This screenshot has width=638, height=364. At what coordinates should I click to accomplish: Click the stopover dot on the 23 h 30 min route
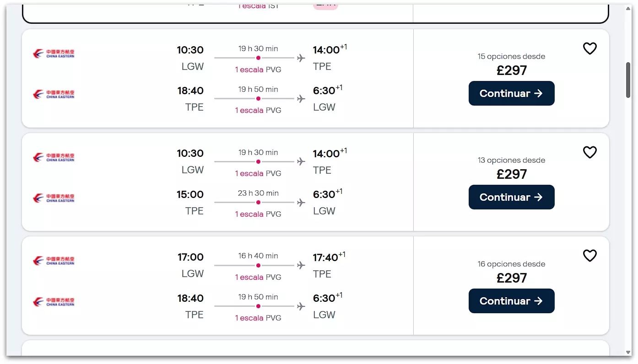pos(258,203)
